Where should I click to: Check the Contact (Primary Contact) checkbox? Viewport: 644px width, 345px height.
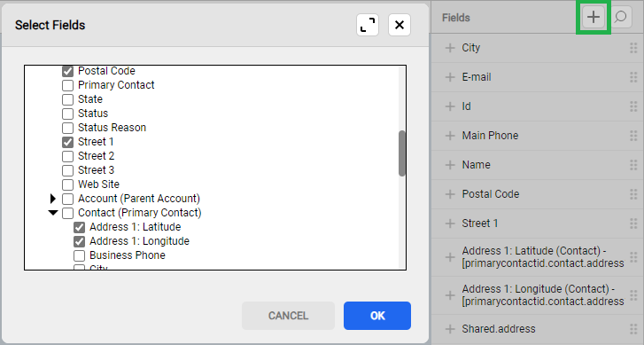tap(68, 213)
